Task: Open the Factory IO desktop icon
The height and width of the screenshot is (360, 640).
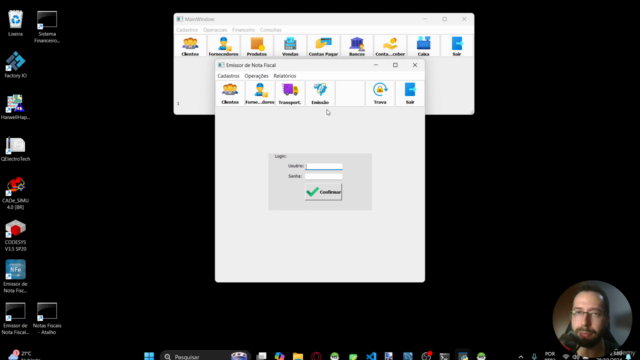Action: click(16, 65)
